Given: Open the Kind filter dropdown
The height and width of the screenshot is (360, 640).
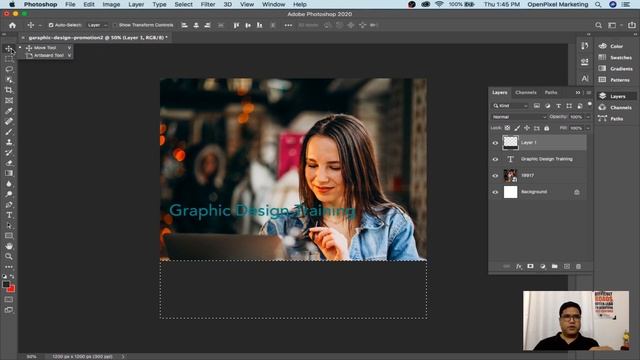Looking at the screenshot, I should 510,106.
